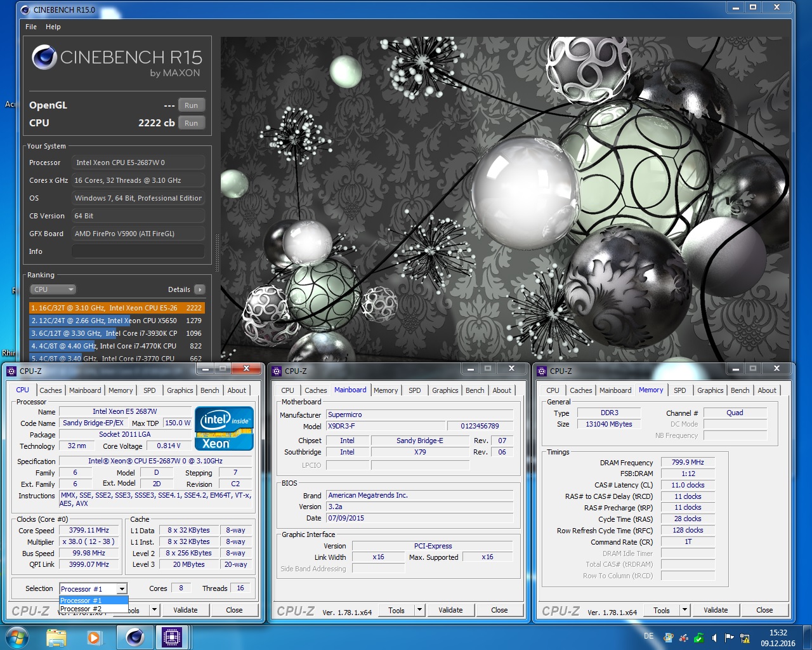Screen dimensions: 812x650
Task: Open Mainboard tab in first CPU-Z window
Action: 85,390
